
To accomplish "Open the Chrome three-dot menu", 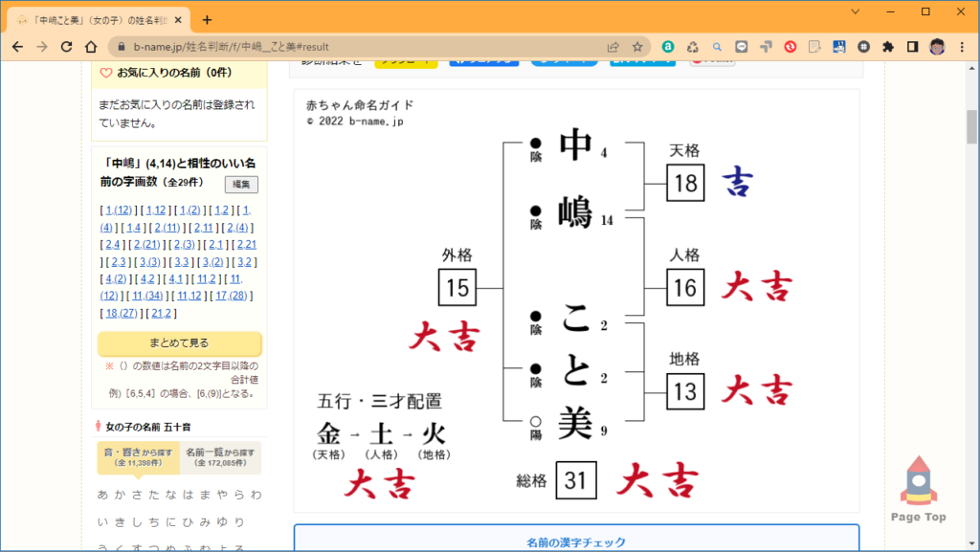I will coord(962,45).
